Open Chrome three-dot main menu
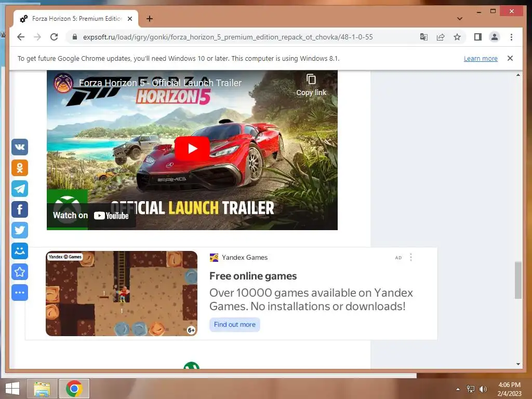Screen dimensions: 532x399 coord(511,37)
